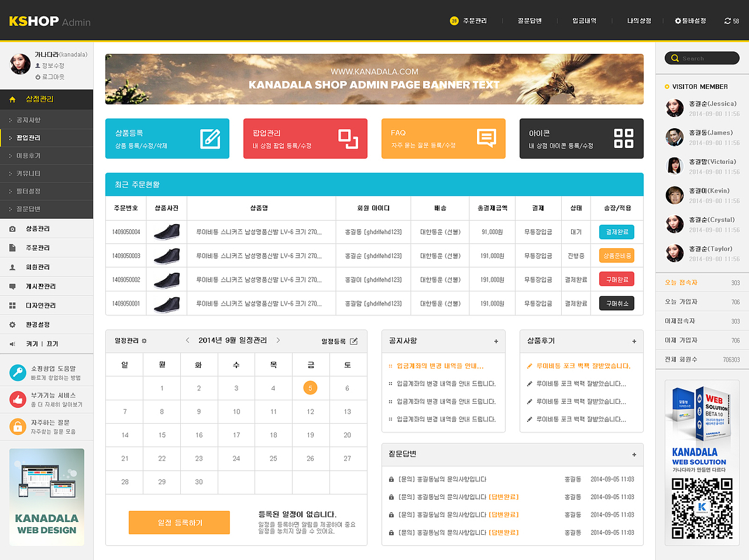Expand the 상품후기 panel
Image resolution: width=749 pixels, height=560 pixels.
pyautogui.click(x=634, y=341)
